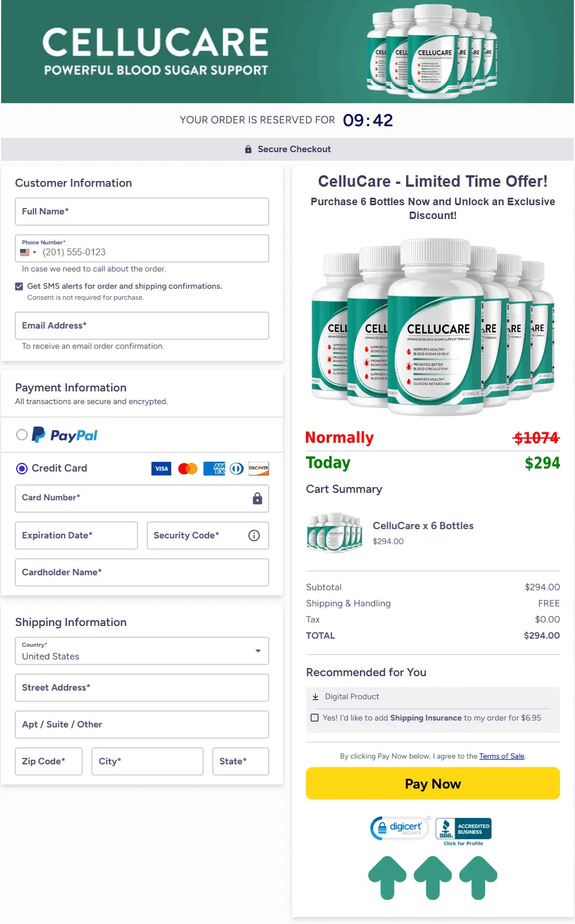Click the Digital Product download icon

tap(316, 696)
